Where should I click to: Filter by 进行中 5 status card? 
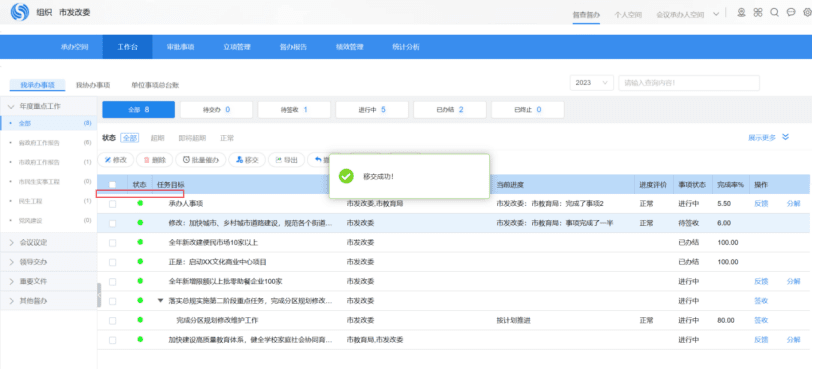click(372, 110)
